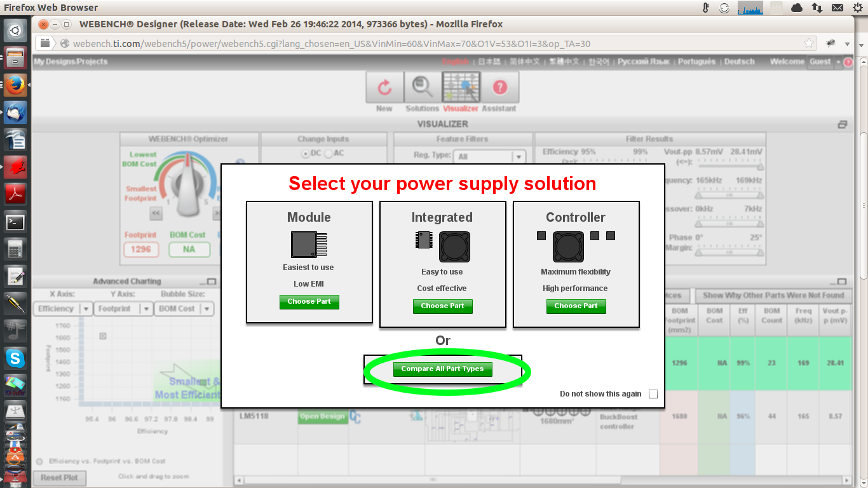Open the X Axis Efficiency dropdown
This screenshot has height=488, width=868.
tap(63, 309)
